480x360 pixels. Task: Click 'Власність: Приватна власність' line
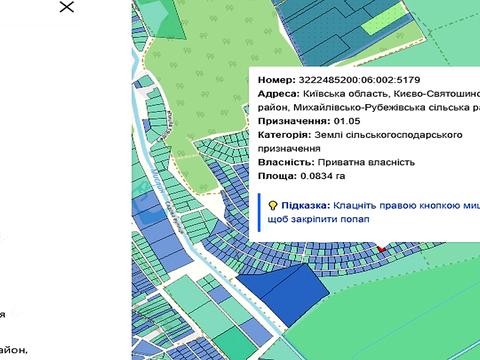tap(336, 162)
